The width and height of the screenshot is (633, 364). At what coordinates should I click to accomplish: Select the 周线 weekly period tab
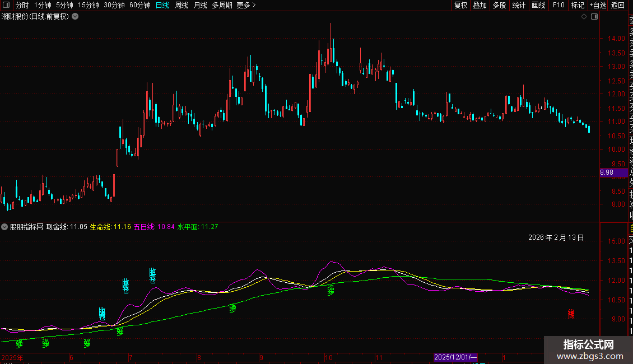[x=181, y=5]
